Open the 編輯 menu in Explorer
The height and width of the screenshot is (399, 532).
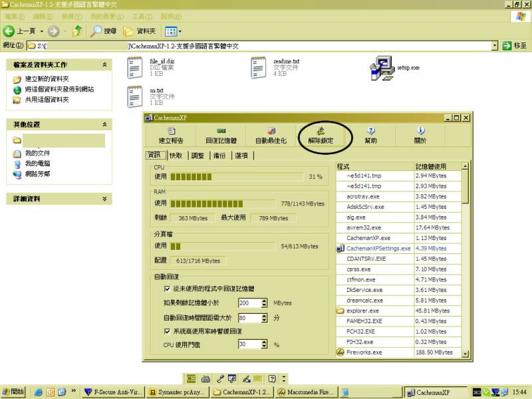tap(43, 16)
